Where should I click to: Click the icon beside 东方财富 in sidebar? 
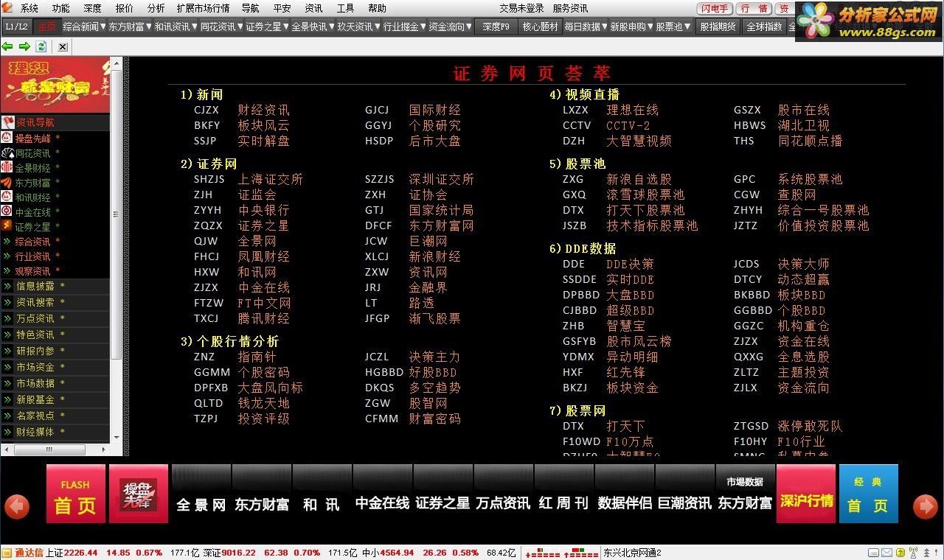pyautogui.click(x=7, y=182)
